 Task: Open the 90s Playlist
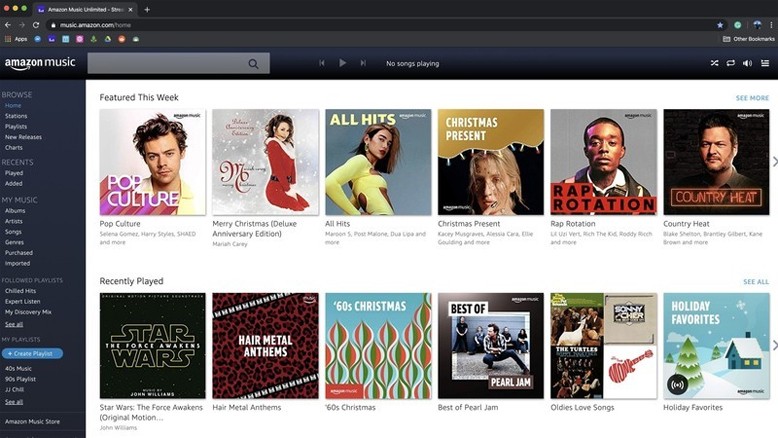[x=20, y=379]
